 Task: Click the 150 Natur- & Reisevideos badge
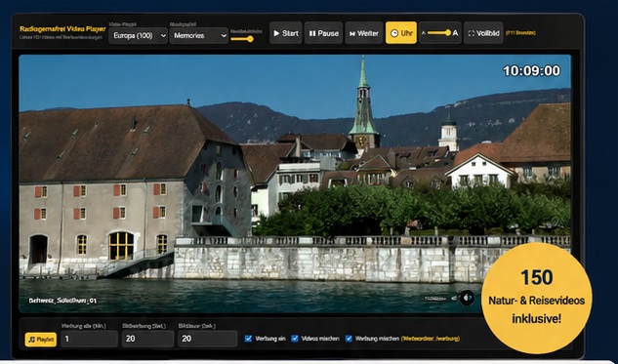[x=536, y=299]
